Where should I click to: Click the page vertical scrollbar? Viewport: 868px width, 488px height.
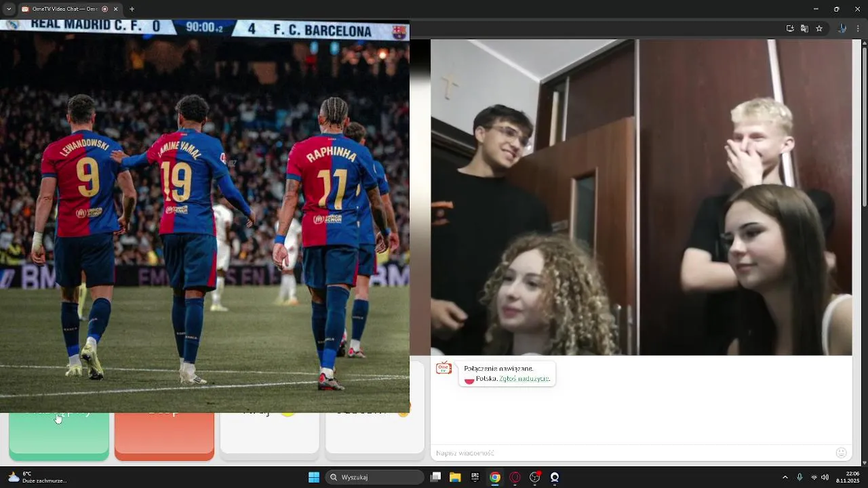click(864, 127)
